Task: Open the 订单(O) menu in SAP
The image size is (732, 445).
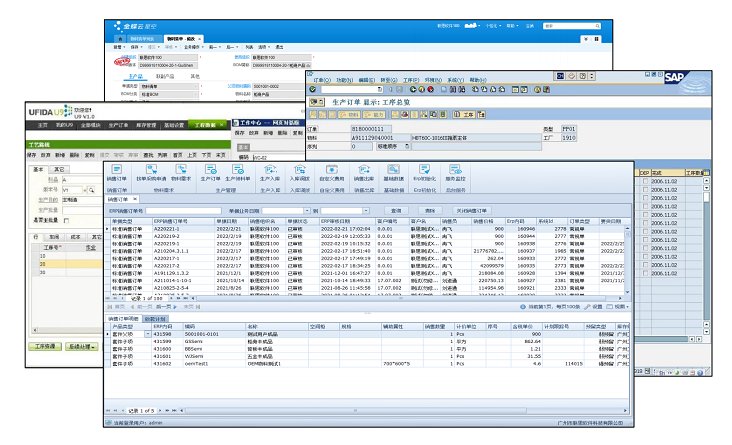Action: click(x=319, y=78)
